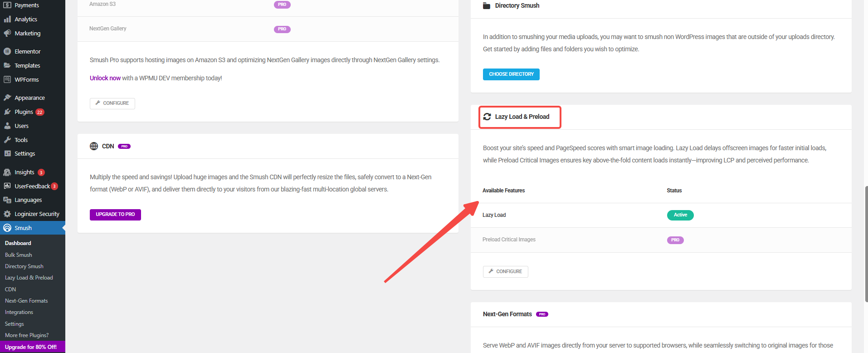Image resolution: width=868 pixels, height=353 pixels.
Task: Click the Plugins plug icon
Action: (7, 112)
